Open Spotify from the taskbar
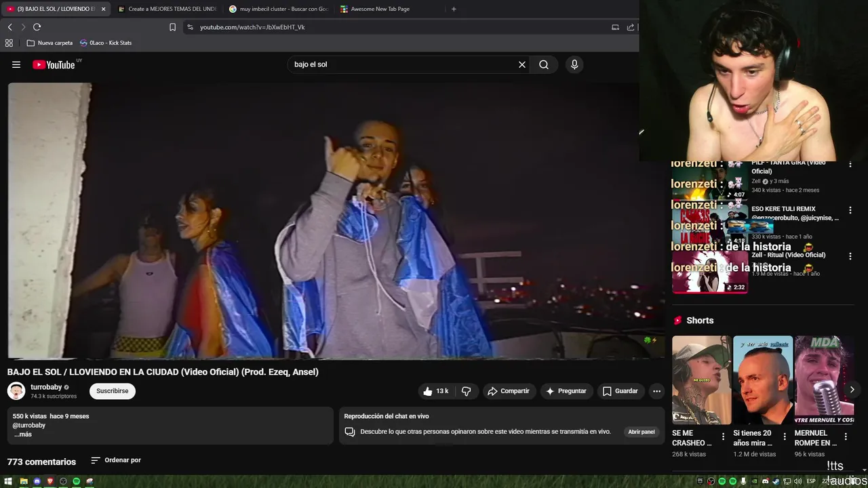868x488 pixels. point(76,481)
